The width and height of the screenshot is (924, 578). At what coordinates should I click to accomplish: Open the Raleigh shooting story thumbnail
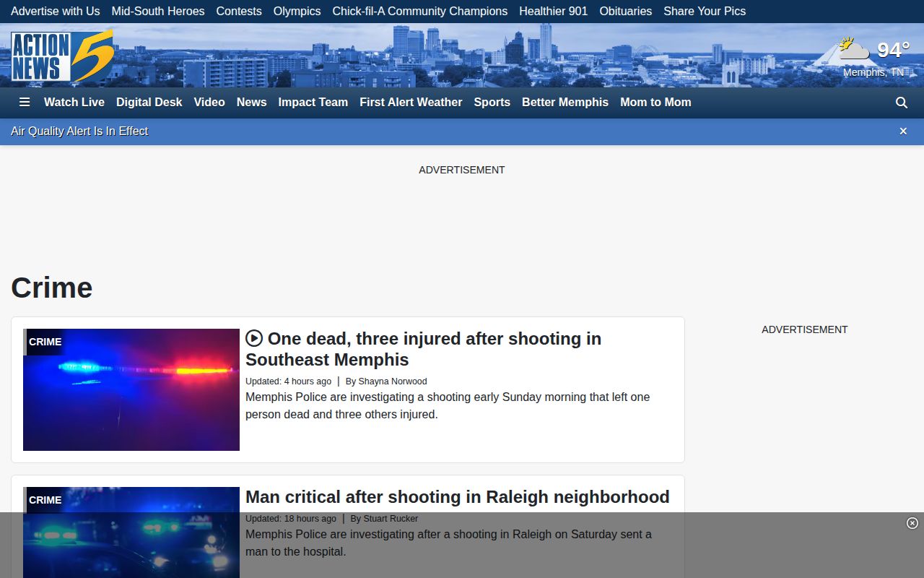131,532
